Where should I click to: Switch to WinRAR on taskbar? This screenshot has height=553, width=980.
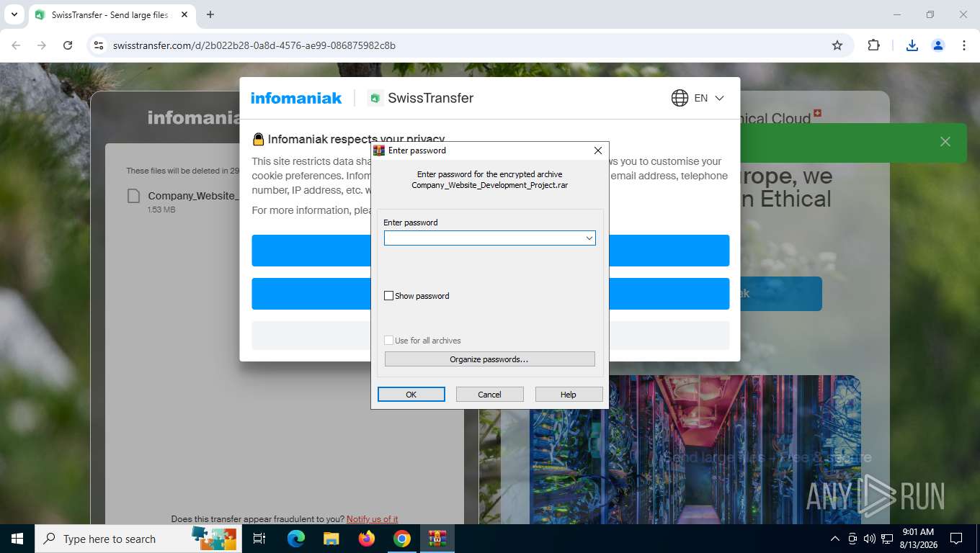pos(437,539)
